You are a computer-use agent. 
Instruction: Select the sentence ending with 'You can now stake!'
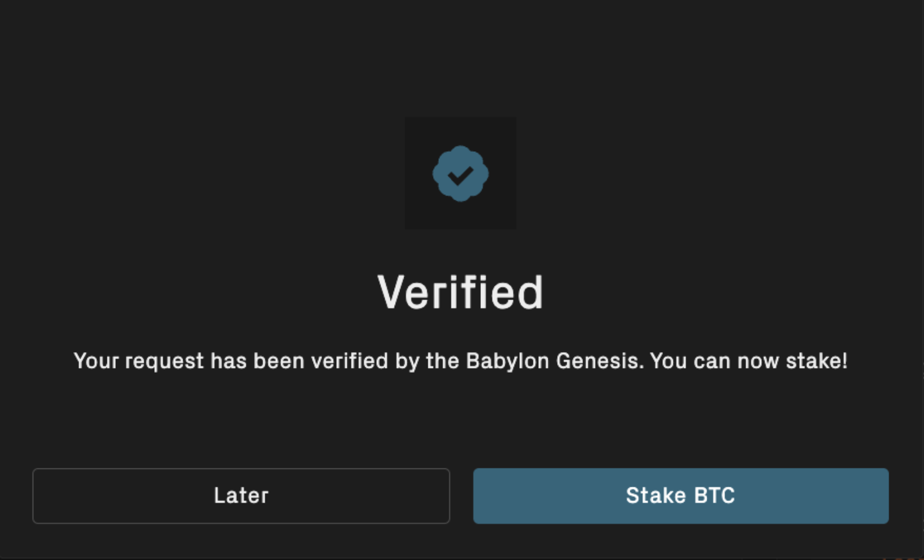coord(462,361)
